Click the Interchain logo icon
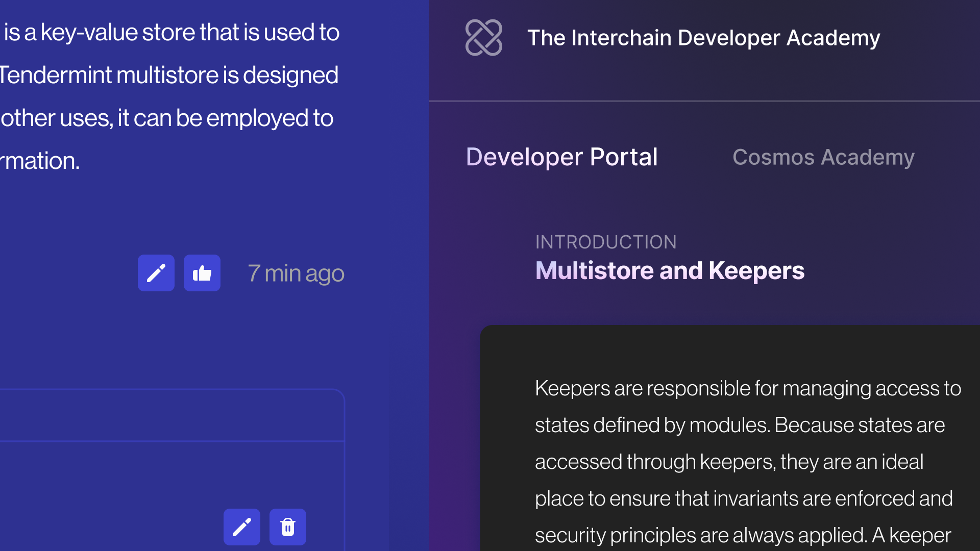The image size is (980, 551). click(x=483, y=38)
